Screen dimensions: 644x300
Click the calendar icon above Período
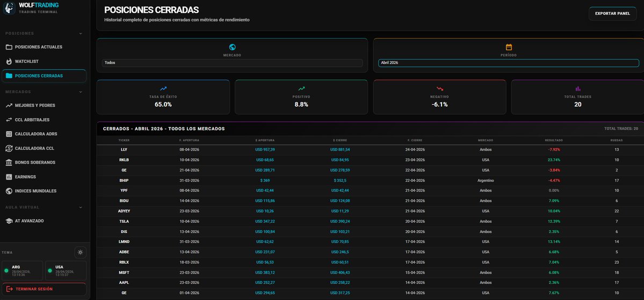pyautogui.click(x=509, y=47)
